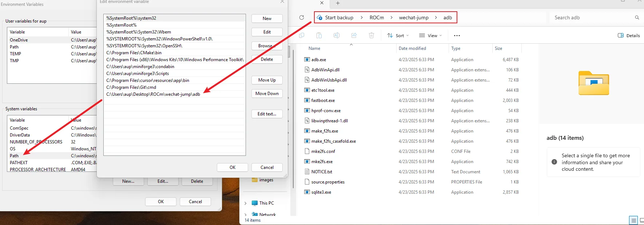Select C:\Program Files\Git\cmd entry

(175, 87)
